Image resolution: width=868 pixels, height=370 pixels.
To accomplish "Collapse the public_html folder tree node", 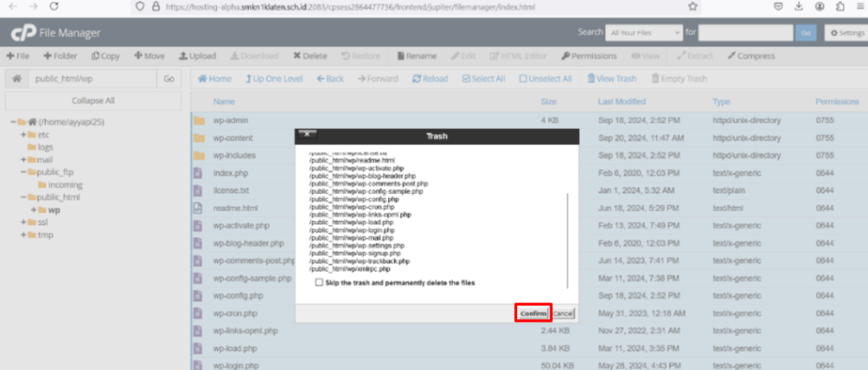I will [24, 197].
